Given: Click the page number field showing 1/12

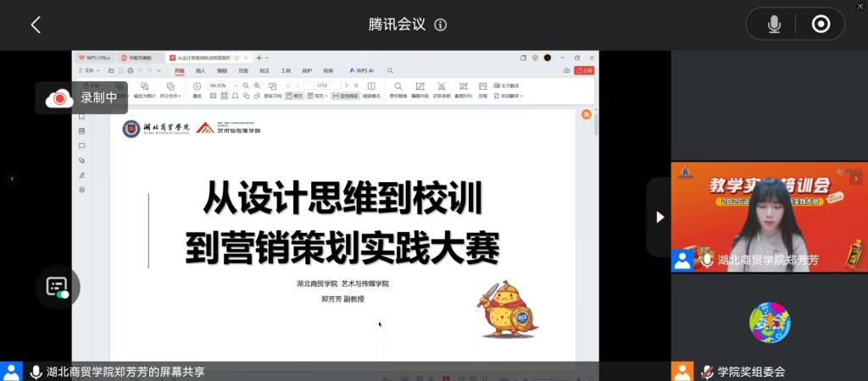Looking at the screenshot, I should (x=322, y=86).
